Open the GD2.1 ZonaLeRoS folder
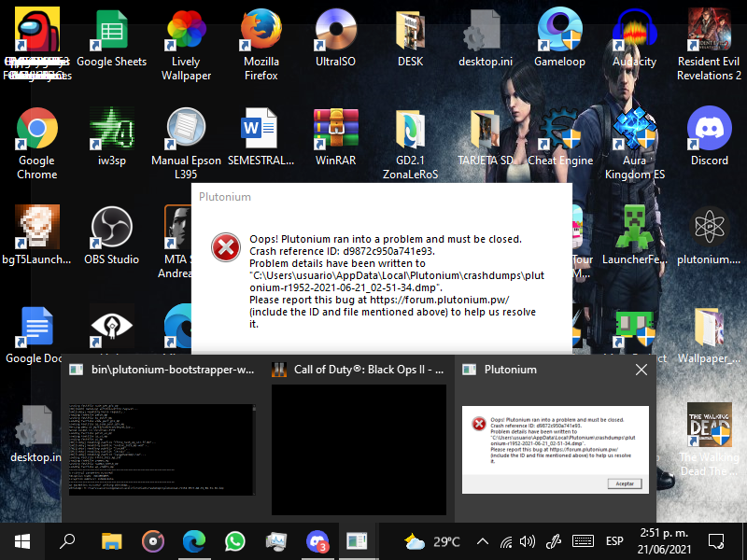This screenshot has height=560, width=747. coord(410,143)
